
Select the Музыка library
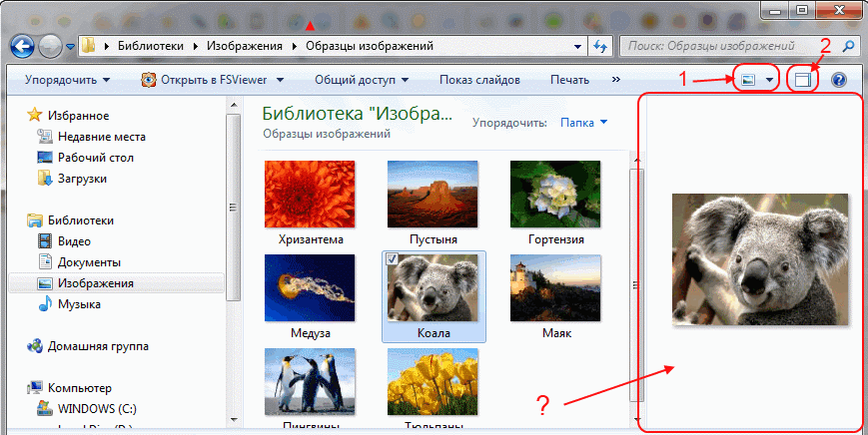tap(78, 304)
